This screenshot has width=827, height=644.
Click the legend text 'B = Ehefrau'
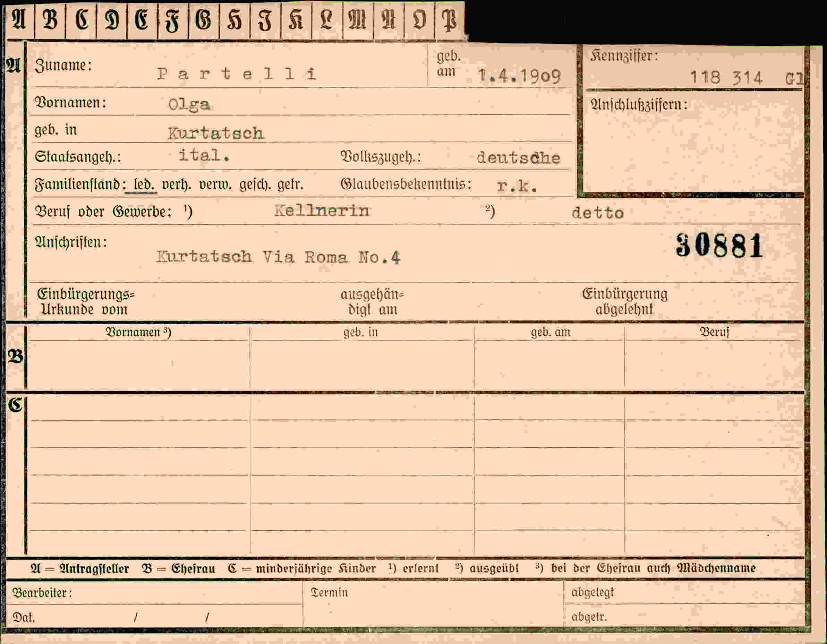178,568
